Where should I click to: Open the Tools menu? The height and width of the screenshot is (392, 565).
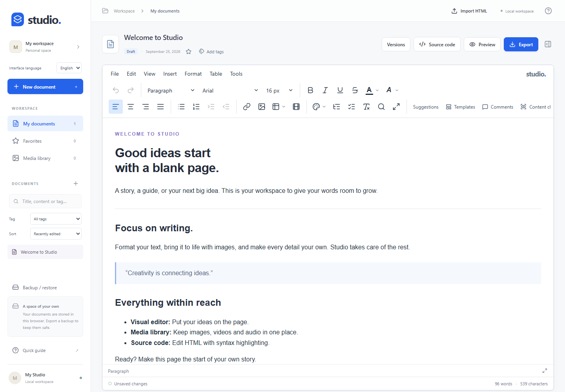pos(236,74)
